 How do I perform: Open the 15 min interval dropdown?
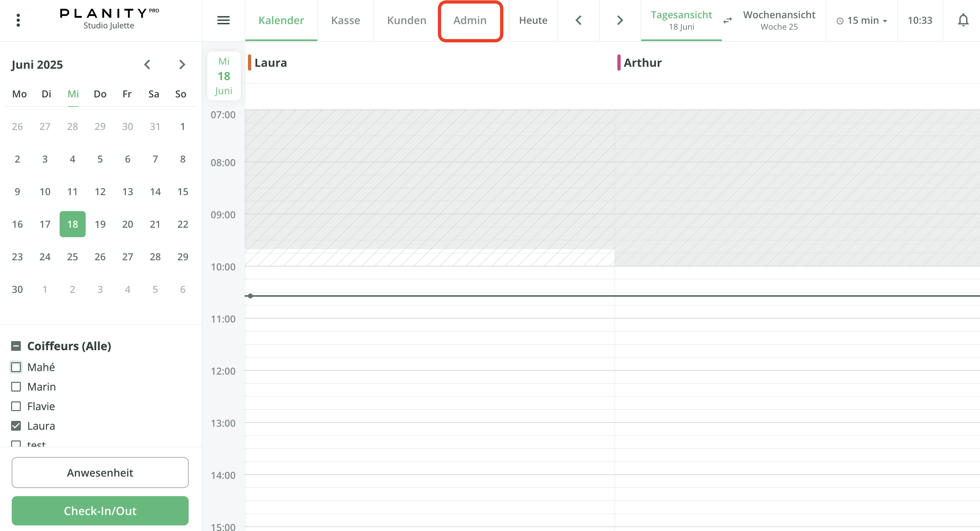point(862,21)
